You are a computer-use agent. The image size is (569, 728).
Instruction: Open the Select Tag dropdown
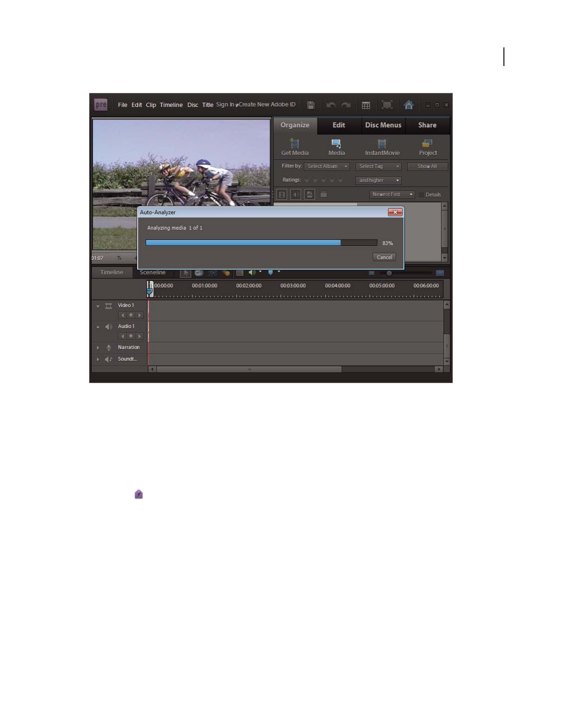pos(378,166)
